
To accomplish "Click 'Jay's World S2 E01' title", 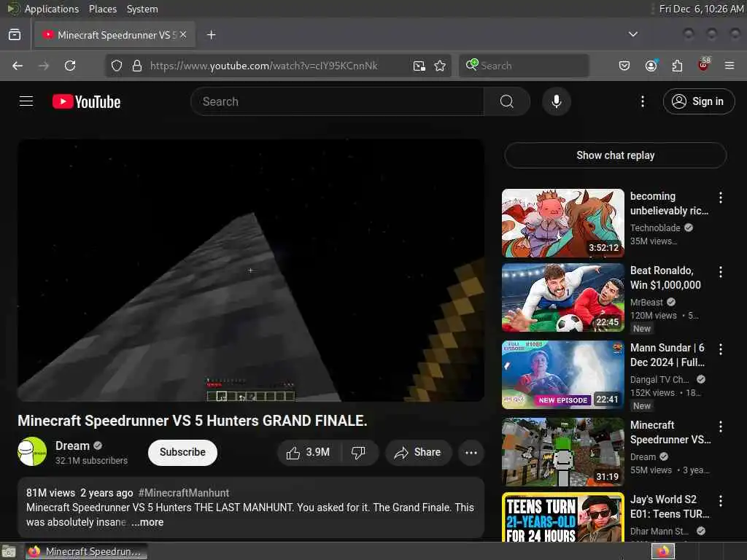I will [670, 507].
